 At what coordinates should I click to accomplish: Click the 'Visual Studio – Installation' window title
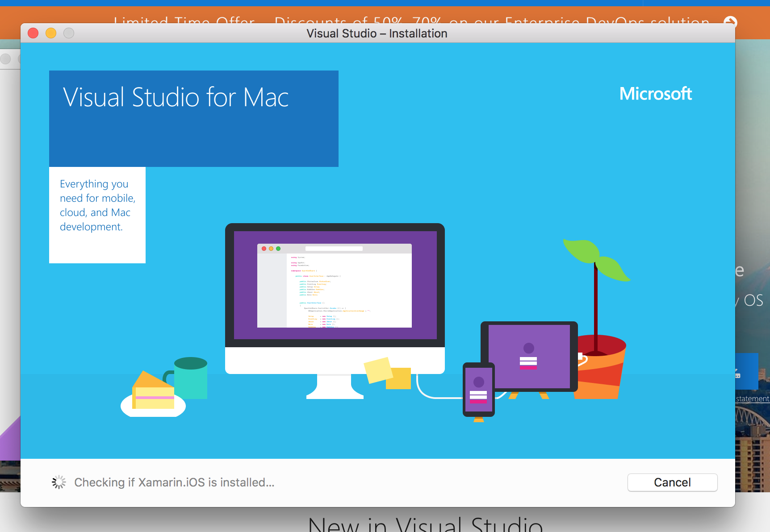pos(377,33)
